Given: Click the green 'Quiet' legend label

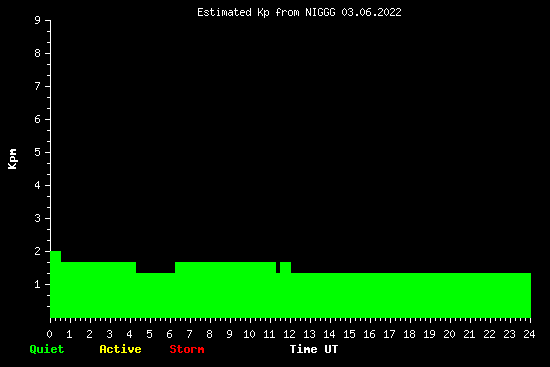Looking at the screenshot, I should coord(47,349).
